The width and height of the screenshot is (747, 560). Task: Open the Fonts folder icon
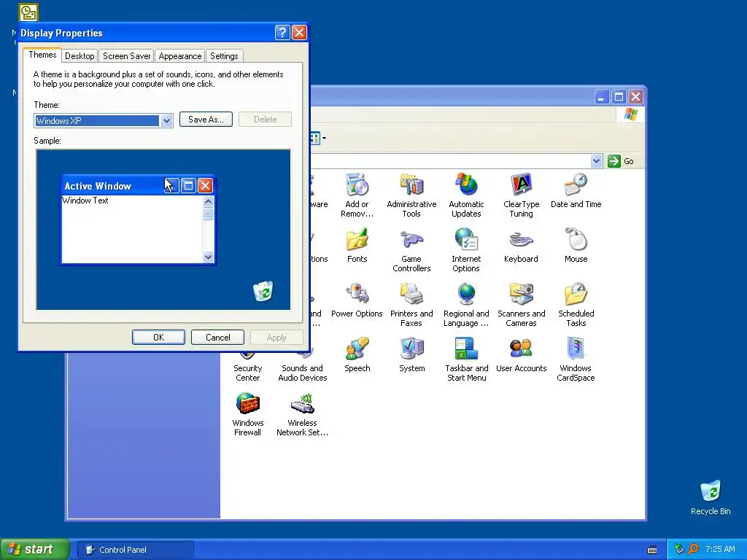(x=357, y=245)
